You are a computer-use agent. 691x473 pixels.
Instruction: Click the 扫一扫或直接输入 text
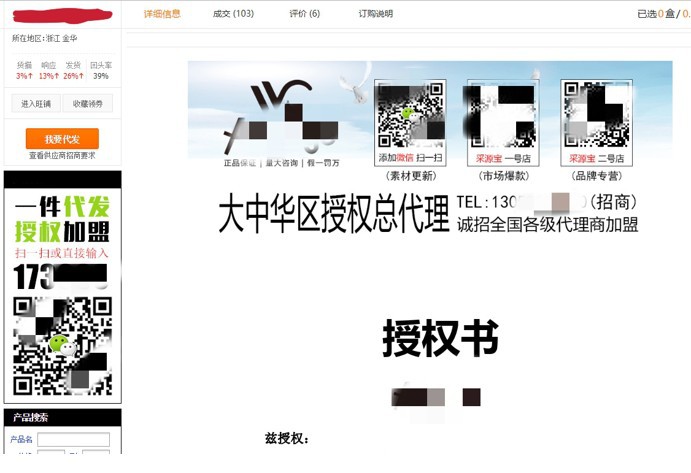pos(62,253)
